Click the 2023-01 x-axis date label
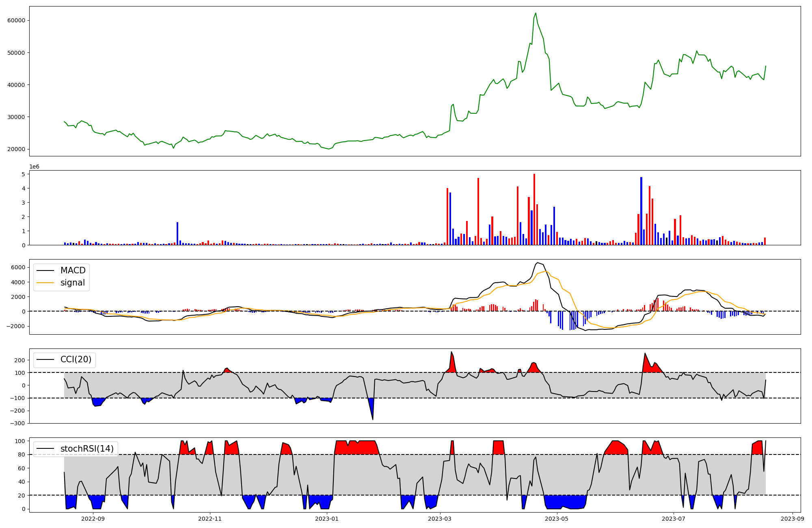This screenshot has width=812, height=528. [x=326, y=519]
